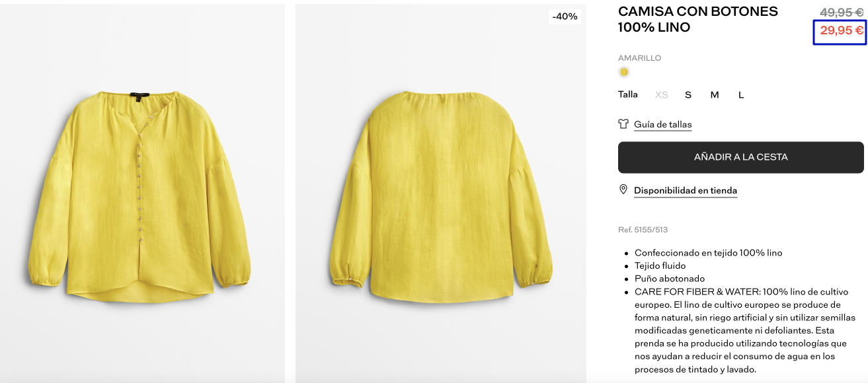Image resolution: width=868 pixels, height=383 pixels.
Task: Click the t-shirt size guide icon
Action: [x=623, y=123]
